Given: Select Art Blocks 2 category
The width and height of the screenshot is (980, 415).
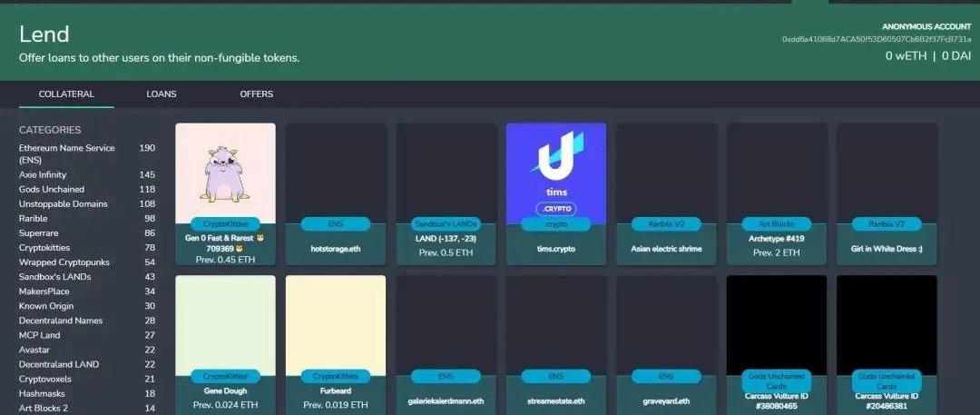Looking at the screenshot, I should click(87, 408).
